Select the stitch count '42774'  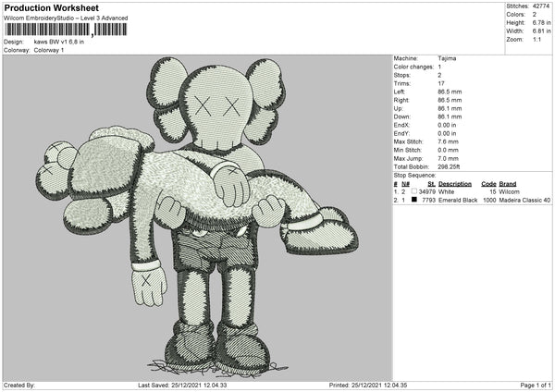540,6
